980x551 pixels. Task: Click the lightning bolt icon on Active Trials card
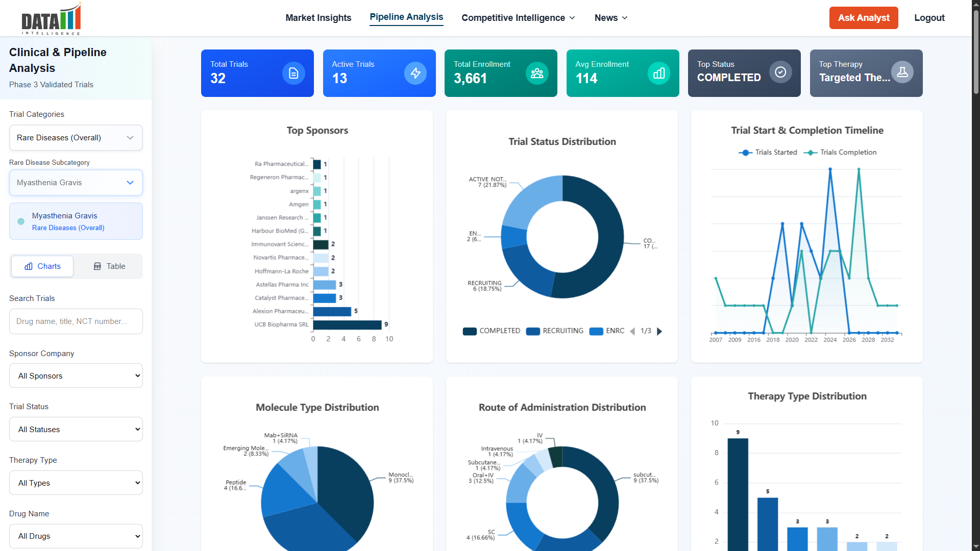(415, 73)
